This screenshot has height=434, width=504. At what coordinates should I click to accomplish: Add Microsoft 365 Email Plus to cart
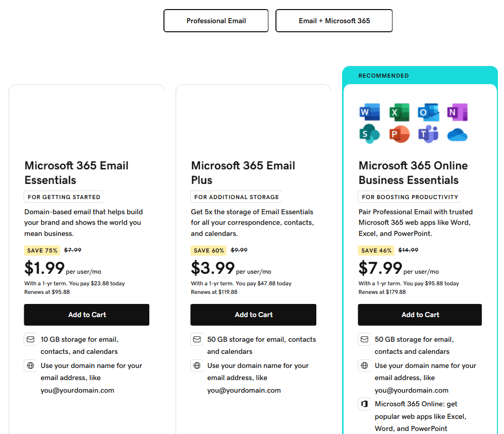click(x=253, y=315)
